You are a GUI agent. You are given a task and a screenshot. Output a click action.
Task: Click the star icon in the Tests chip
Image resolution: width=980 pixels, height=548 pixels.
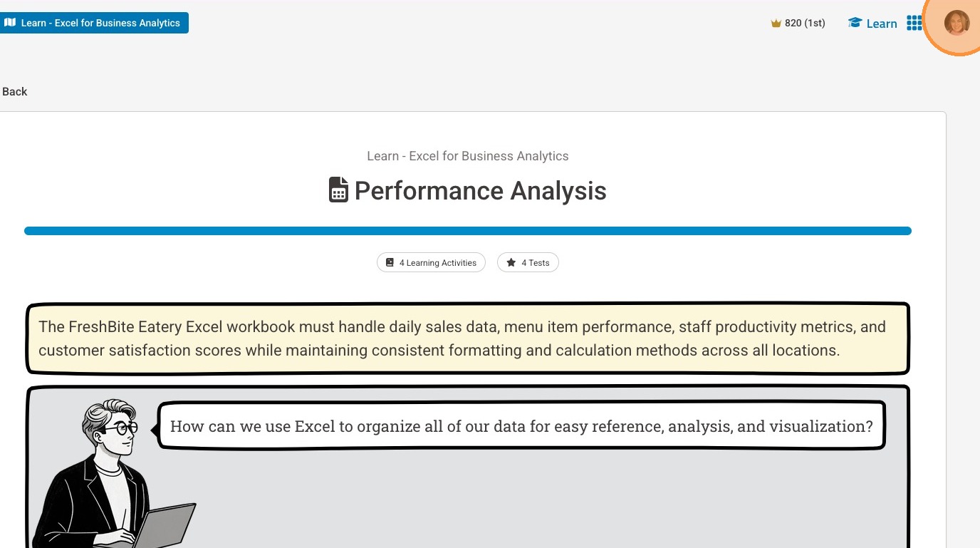(x=511, y=263)
